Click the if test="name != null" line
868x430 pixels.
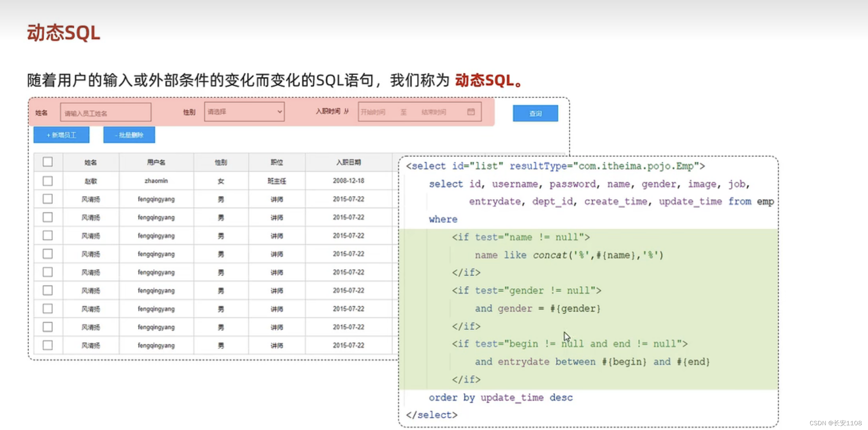point(521,237)
